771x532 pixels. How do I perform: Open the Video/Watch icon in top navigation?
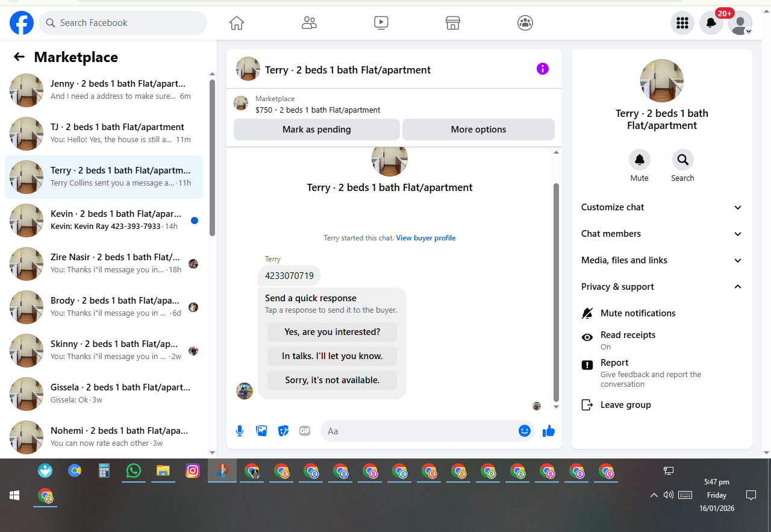(381, 23)
